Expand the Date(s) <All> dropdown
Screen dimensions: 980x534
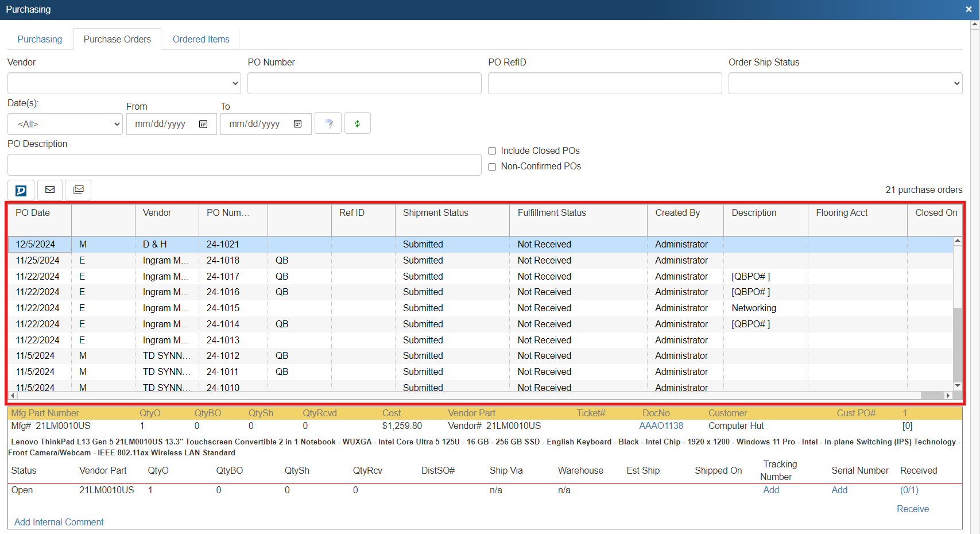(x=65, y=124)
